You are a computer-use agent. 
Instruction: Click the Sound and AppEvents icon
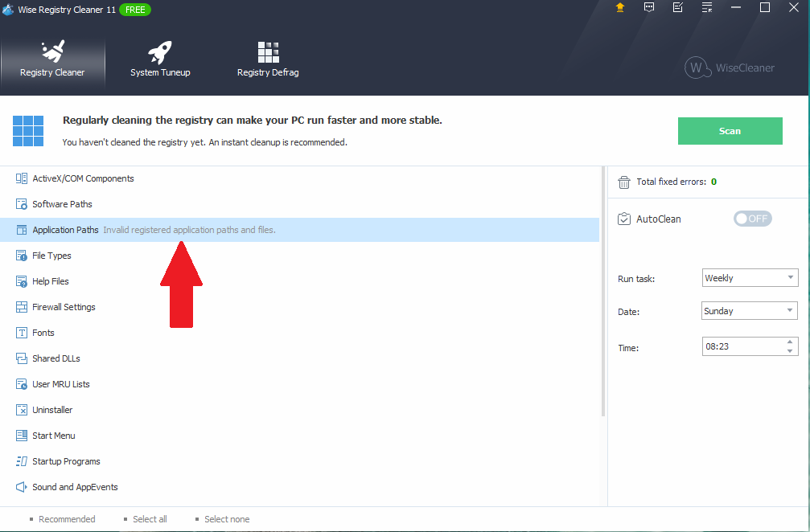21,487
